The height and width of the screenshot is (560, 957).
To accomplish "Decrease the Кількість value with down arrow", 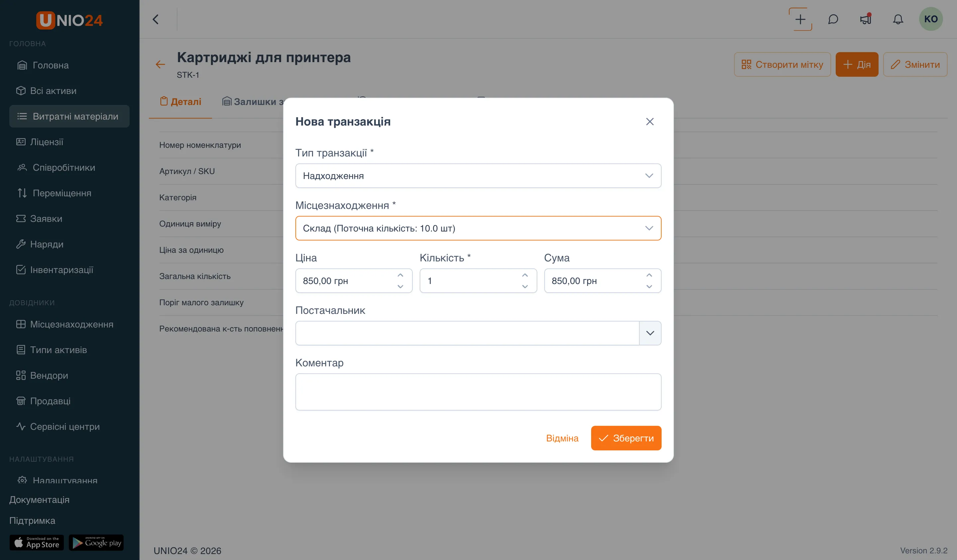I will point(525,287).
